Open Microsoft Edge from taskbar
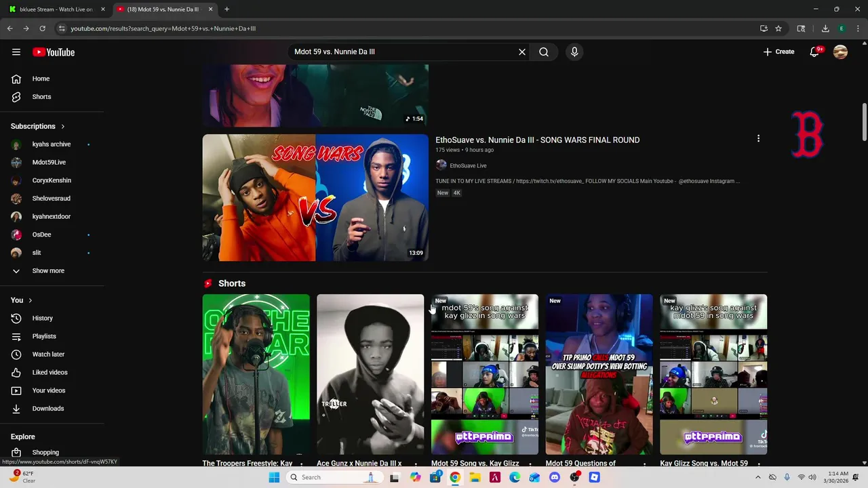868x488 pixels. [515, 477]
